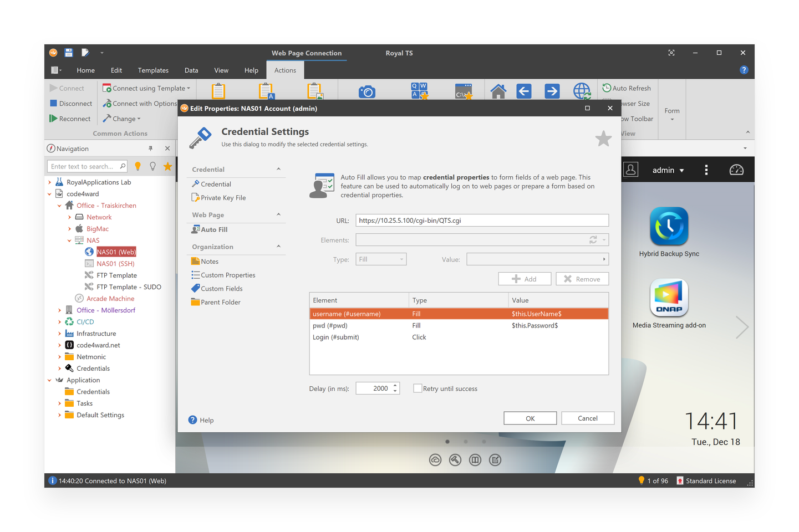Pin the Navigation panel

(x=150, y=149)
